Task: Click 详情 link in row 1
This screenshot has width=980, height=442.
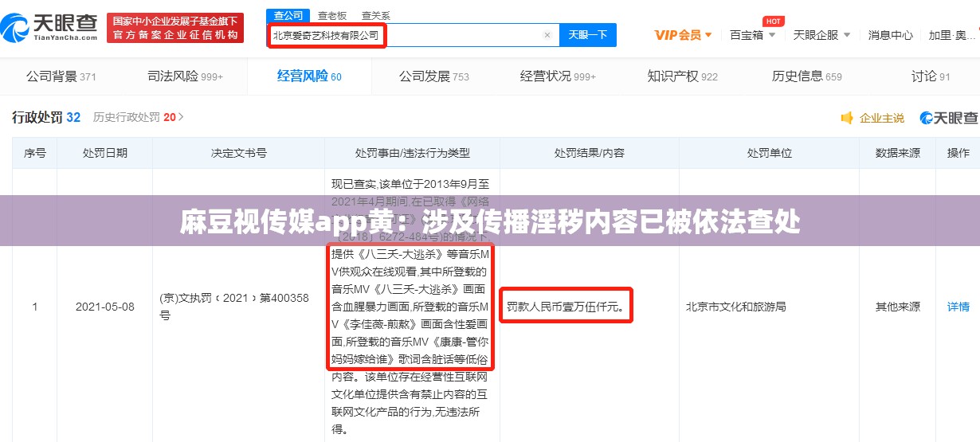Action: pyautogui.click(x=958, y=307)
